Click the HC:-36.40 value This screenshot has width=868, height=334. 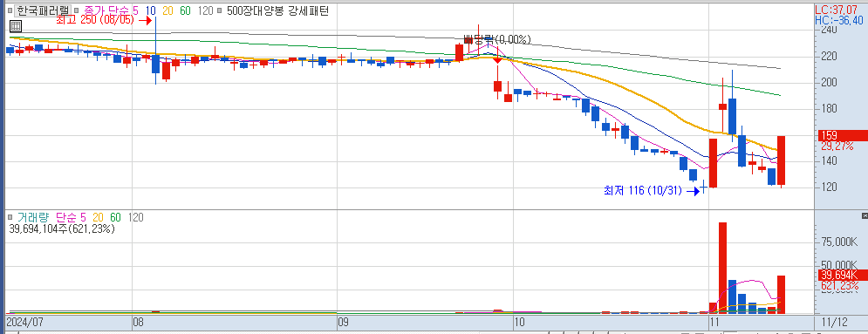pos(840,20)
